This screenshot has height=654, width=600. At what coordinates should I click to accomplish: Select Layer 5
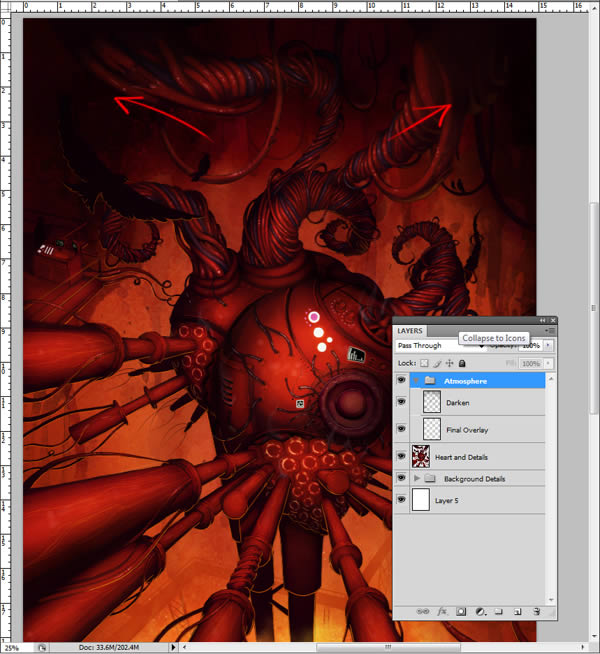477,500
